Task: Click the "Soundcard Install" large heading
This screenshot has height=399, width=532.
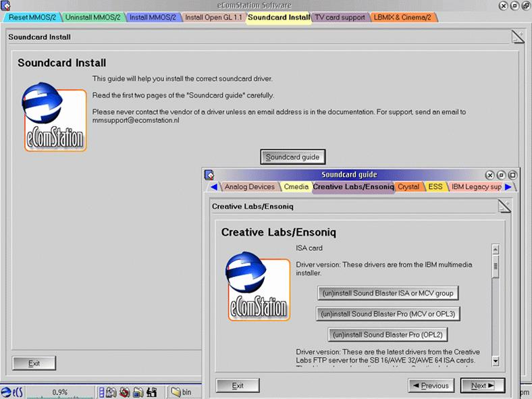Action: [x=61, y=63]
